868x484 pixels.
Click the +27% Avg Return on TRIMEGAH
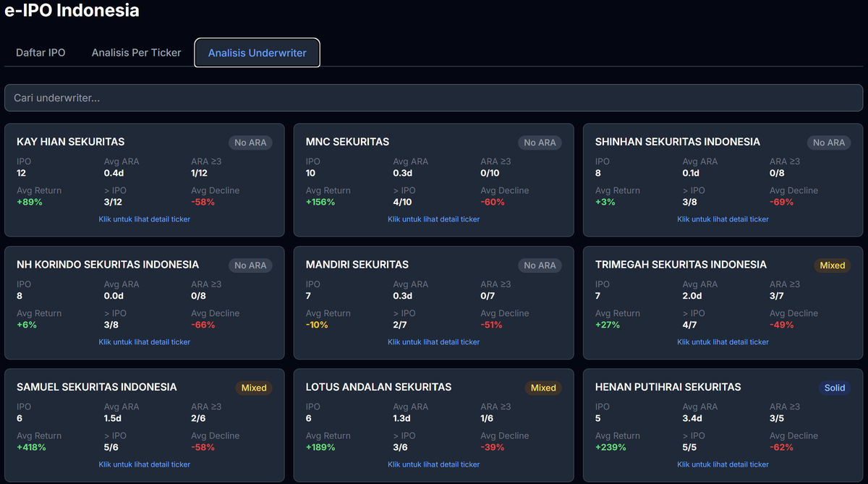pos(608,325)
